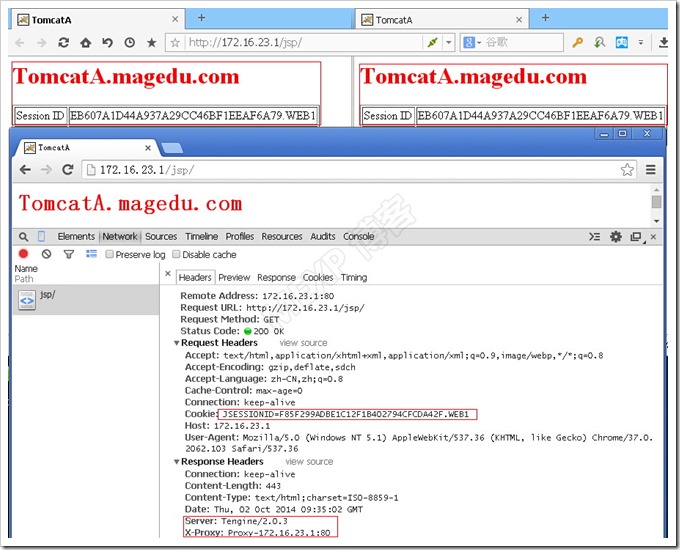
Task: Go to home page in top browser
Action: 86,43
